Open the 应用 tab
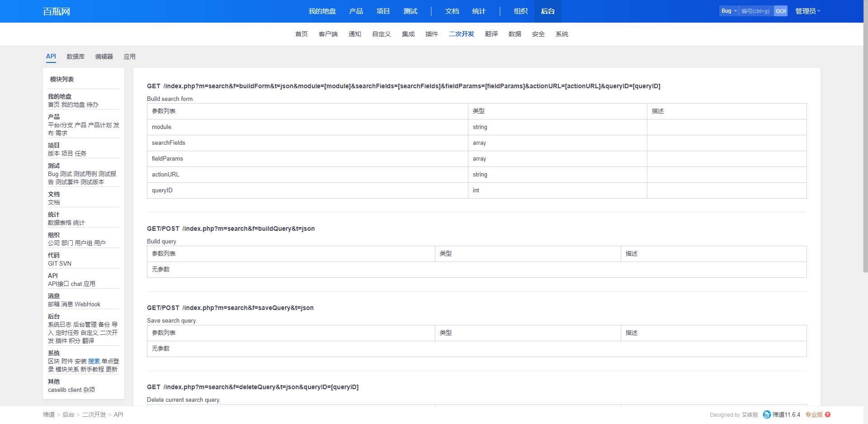Screen dimensions: 868x424 coord(130,57)
